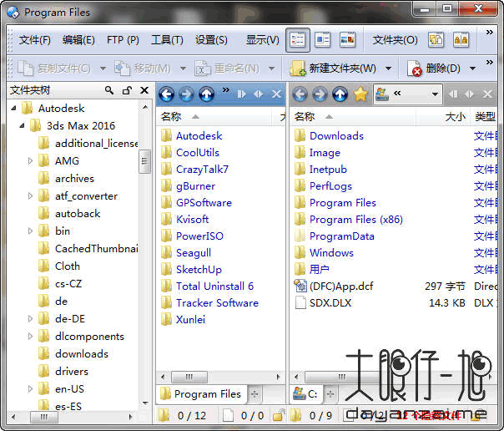Open the 文件夹(O) menu

point(395,40)
